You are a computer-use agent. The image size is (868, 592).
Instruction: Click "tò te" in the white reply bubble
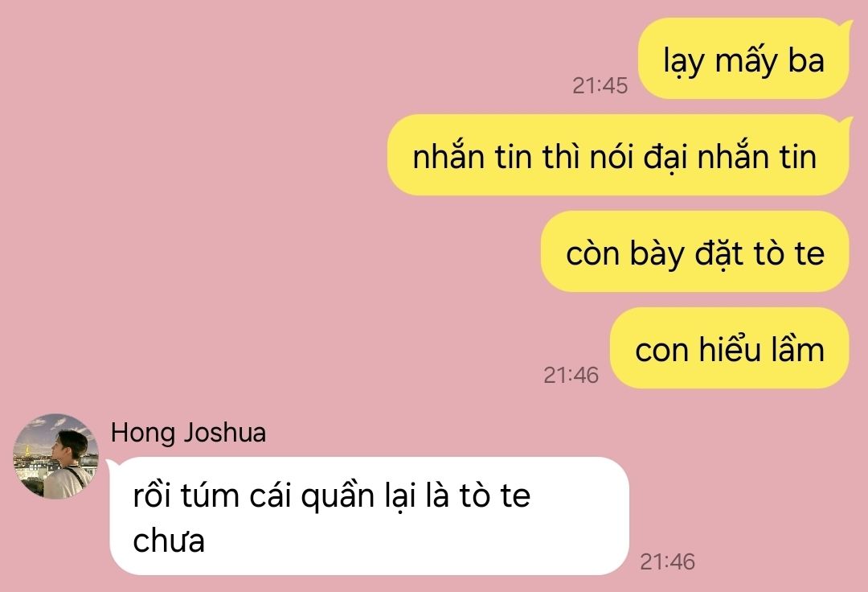(495, 495)
